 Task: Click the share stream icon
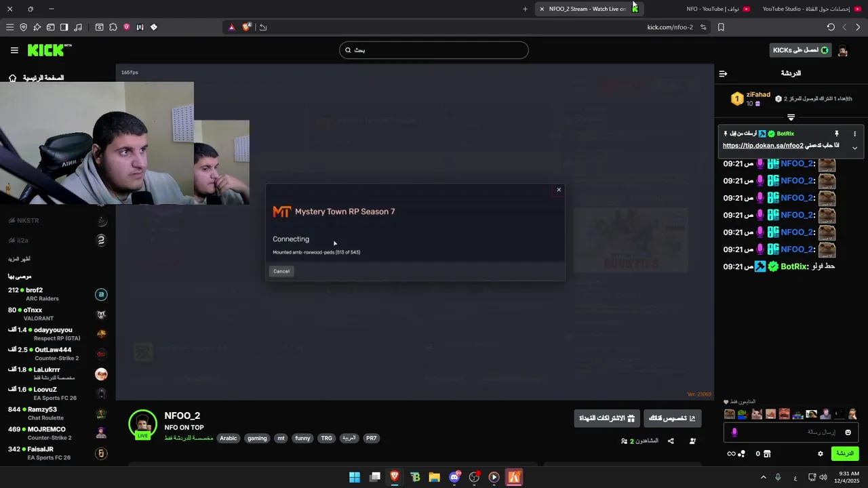[671, 441]
